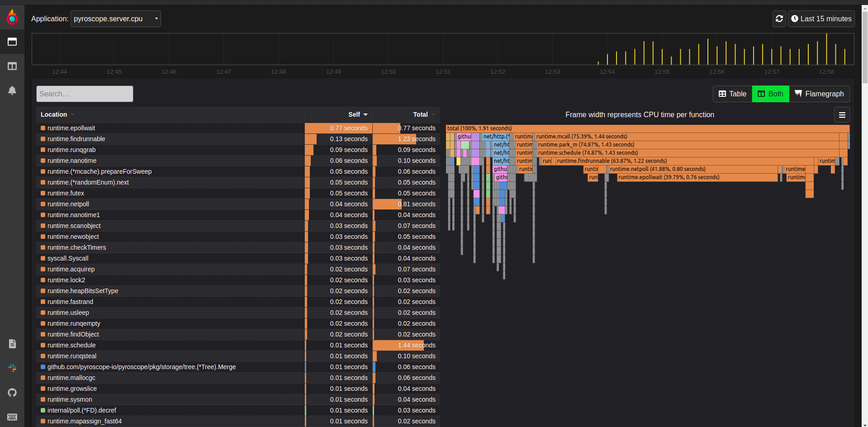Viewport: 868px width, 427px height.
Task: Open the GitHub icon in sidebar
Action: (x=12, y=393)
